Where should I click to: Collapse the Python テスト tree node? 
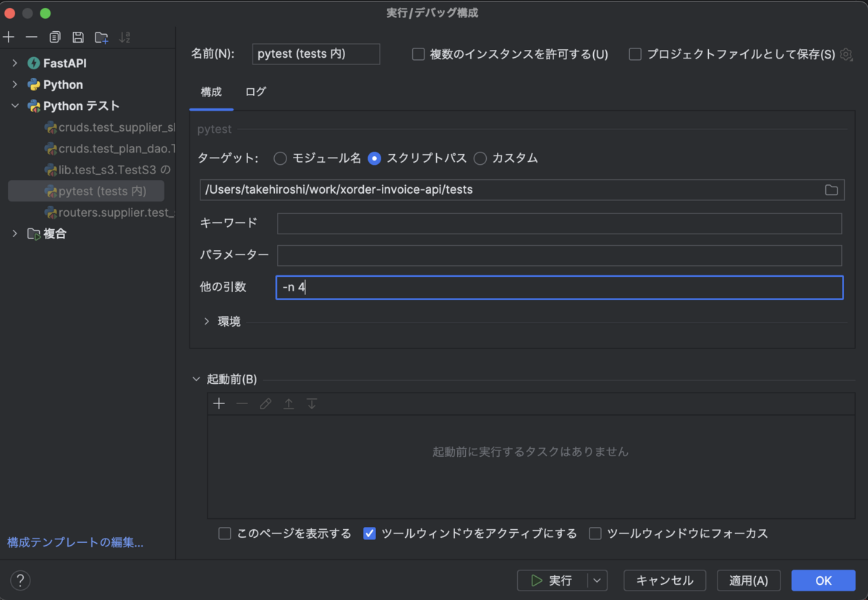pyautogui.click(x=14, y=106)
